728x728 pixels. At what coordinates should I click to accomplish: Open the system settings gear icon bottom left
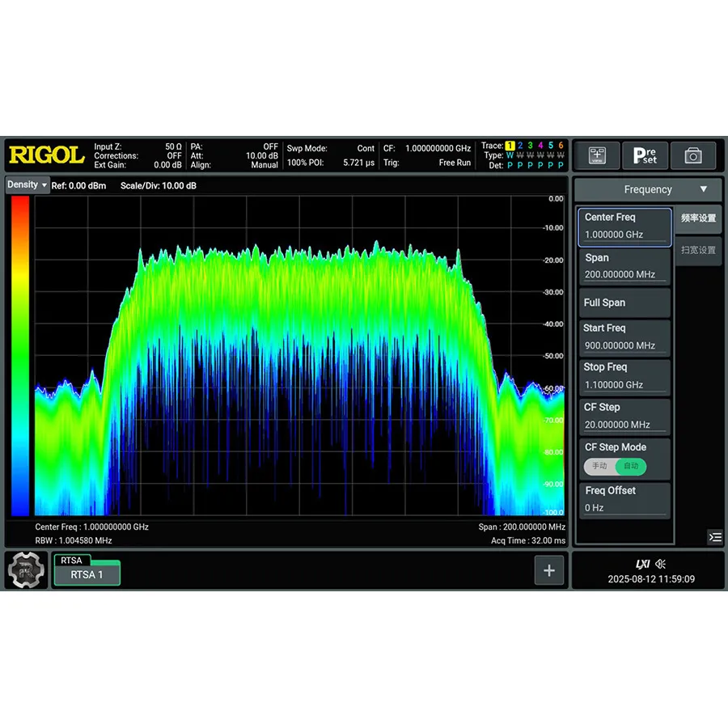coord(25,570)
